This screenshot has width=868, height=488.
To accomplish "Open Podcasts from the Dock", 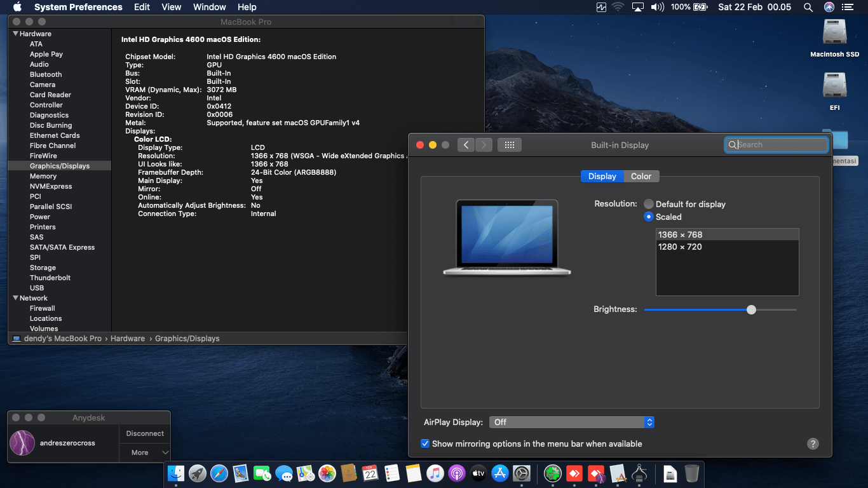I will (456, 473).
